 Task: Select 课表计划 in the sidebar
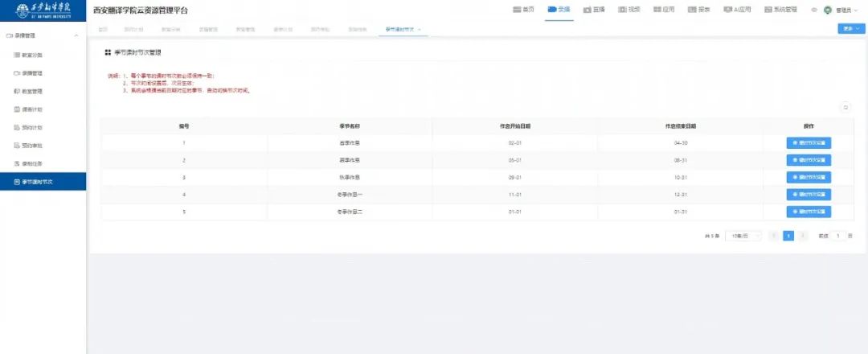pyautogui.click(x=32, y=109)
